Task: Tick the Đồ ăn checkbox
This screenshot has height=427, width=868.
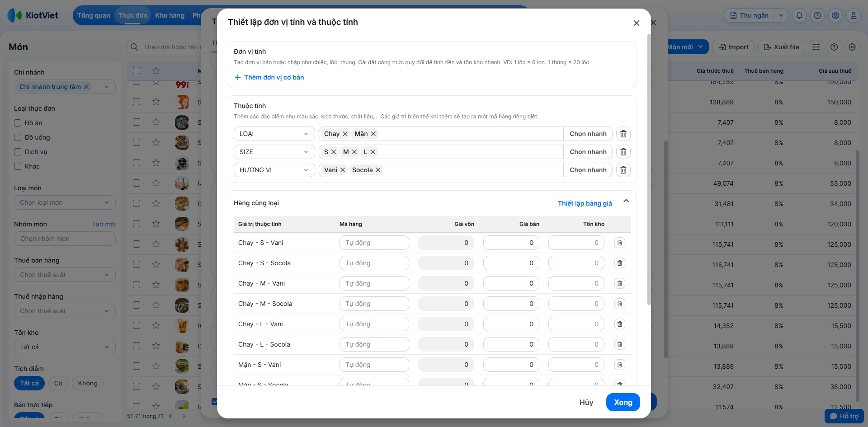Action: (x=18, y=123)
